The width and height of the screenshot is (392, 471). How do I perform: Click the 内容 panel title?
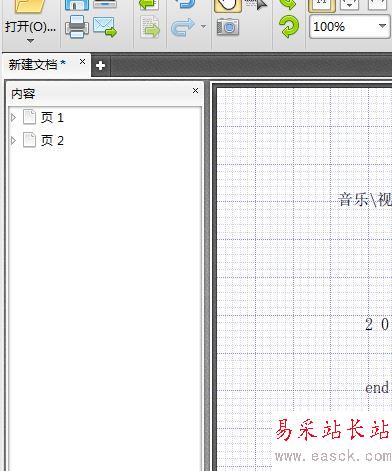tap(23, 94)
